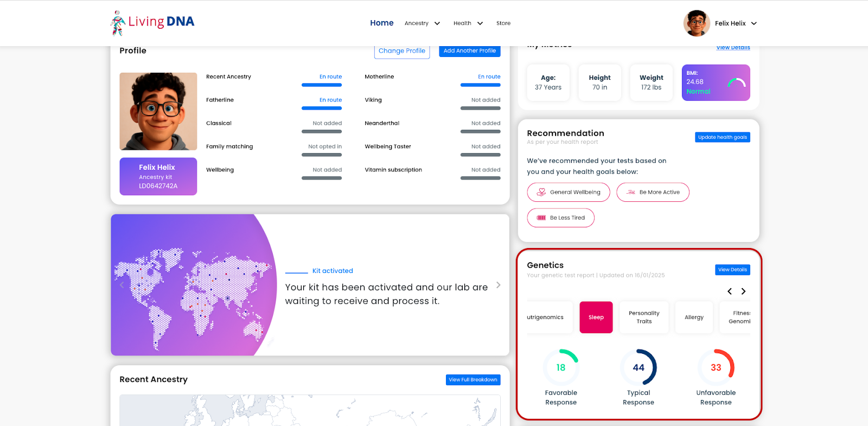868x426 pixels.
Task: Go to next banner slide arrow
Action: click(498, 285)
